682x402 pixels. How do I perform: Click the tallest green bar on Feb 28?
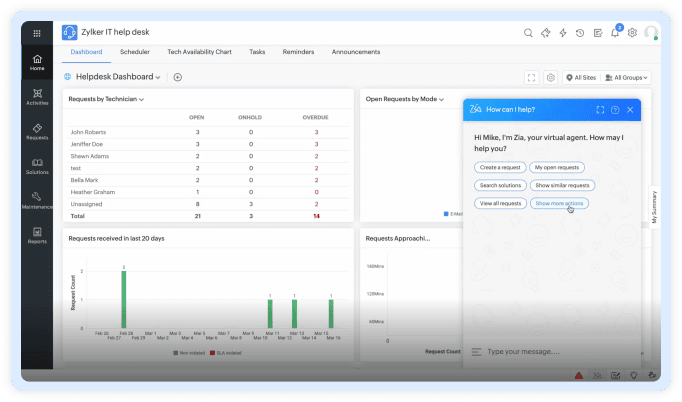124,299
